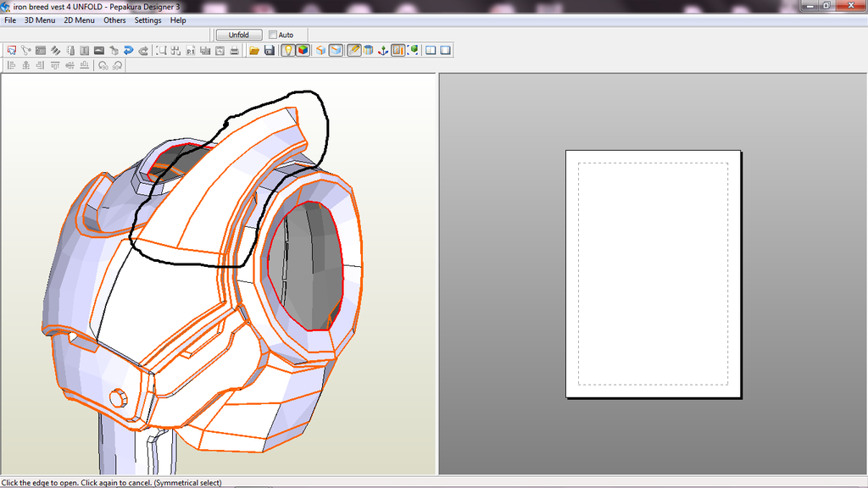This screenshot has width=868, height=488.
Task: Toggle the pencil edge-editing tool icon
Action: coord(353,50)
